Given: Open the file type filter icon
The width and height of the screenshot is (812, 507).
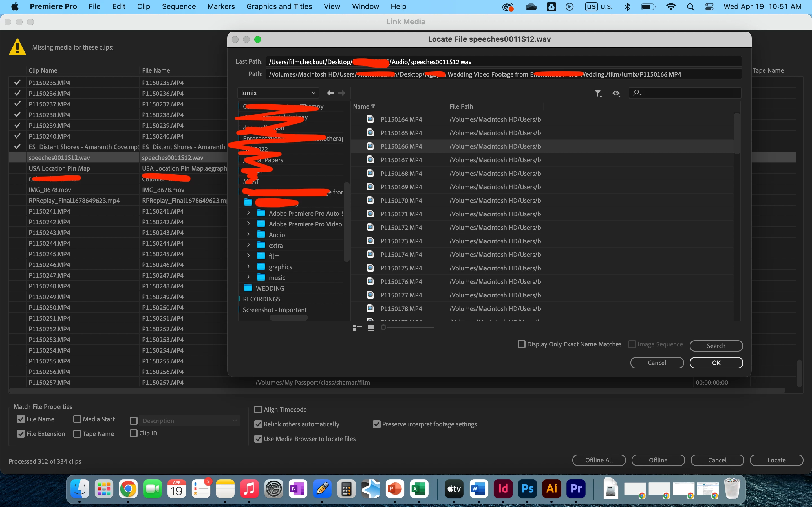Looking at the screenshot, I should tap(598, 93).
